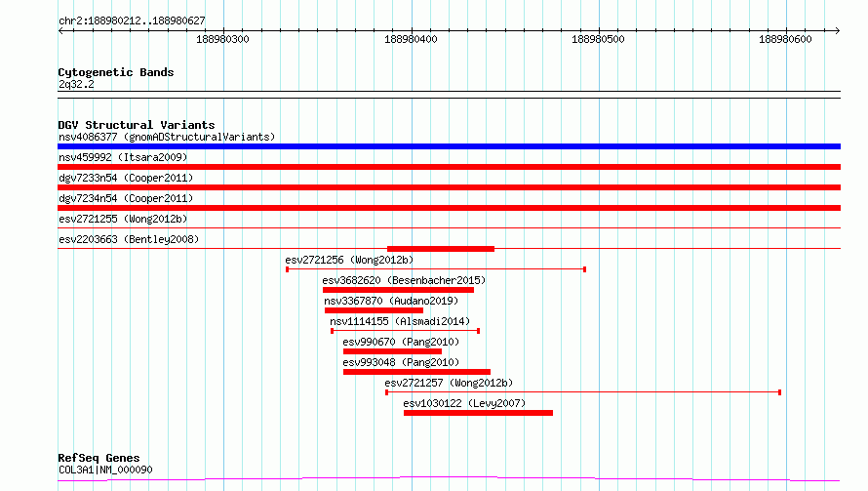Click the left arrow of ruler
This screenshot has width=868, height=491.
pos(60,30)
